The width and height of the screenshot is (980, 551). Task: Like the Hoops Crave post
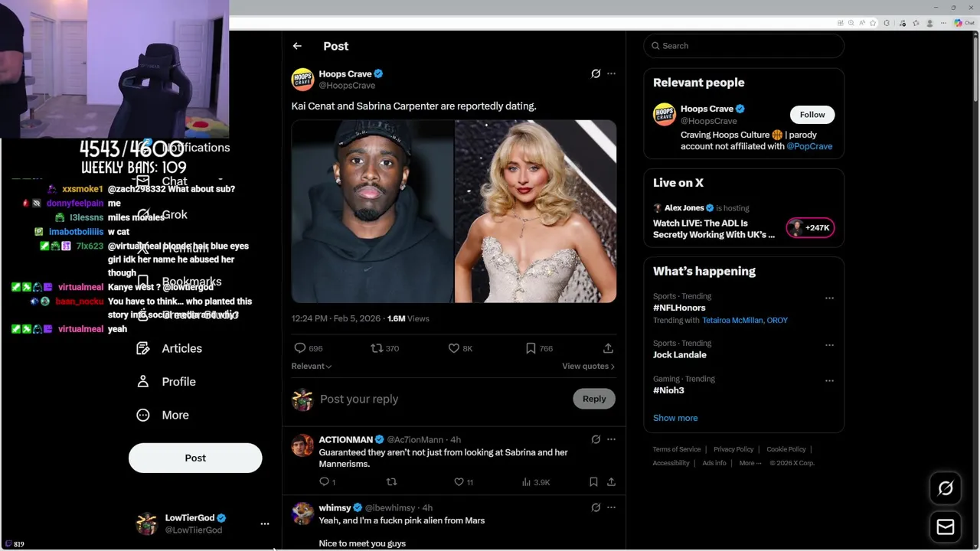pos(454,348)
